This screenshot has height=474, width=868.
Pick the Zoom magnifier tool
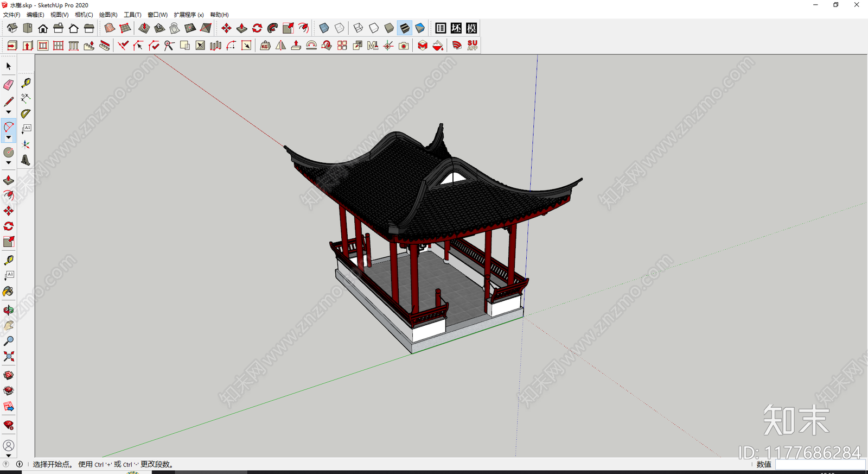pos(9,341)
